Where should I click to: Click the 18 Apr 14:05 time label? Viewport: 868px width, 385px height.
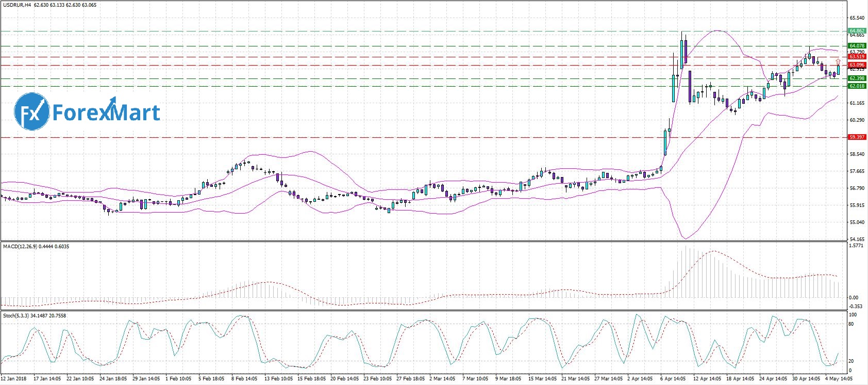pos(741,379)
